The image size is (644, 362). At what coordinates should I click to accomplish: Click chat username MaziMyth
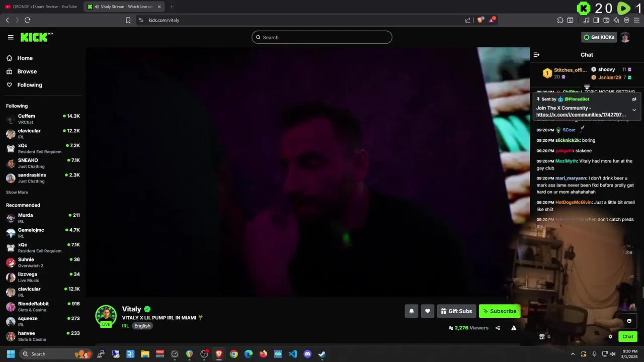[x=566, y=161]
